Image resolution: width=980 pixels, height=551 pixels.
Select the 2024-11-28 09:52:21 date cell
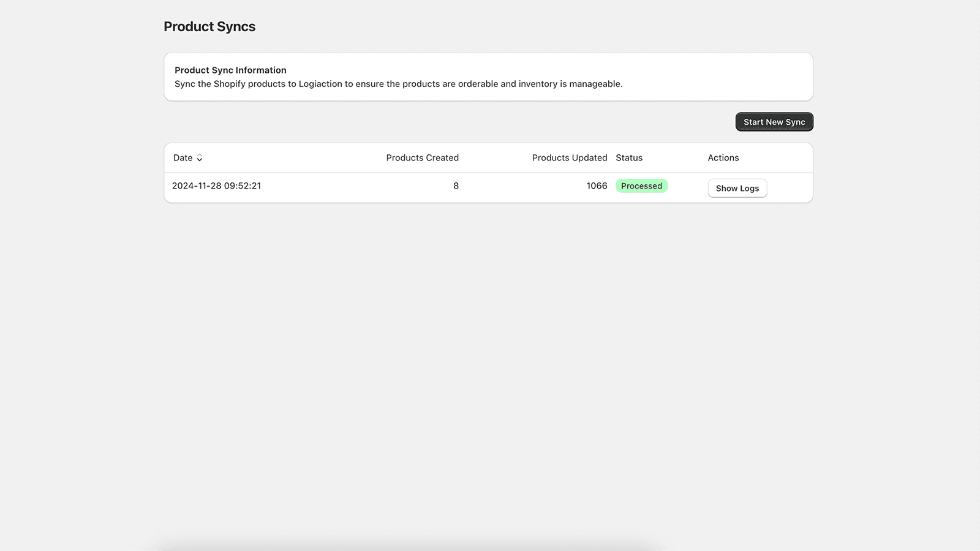(x=216, y=186)
